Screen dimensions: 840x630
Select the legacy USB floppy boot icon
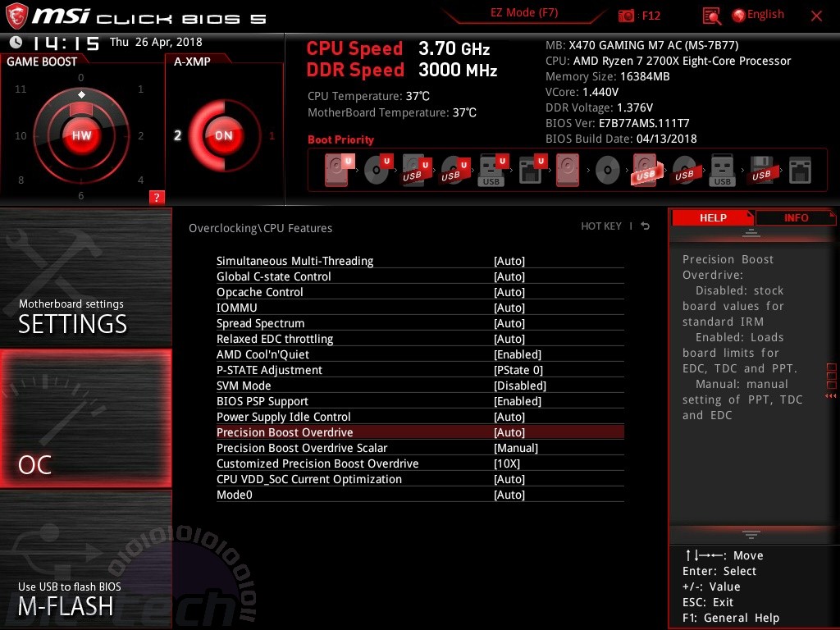point(762,170)
